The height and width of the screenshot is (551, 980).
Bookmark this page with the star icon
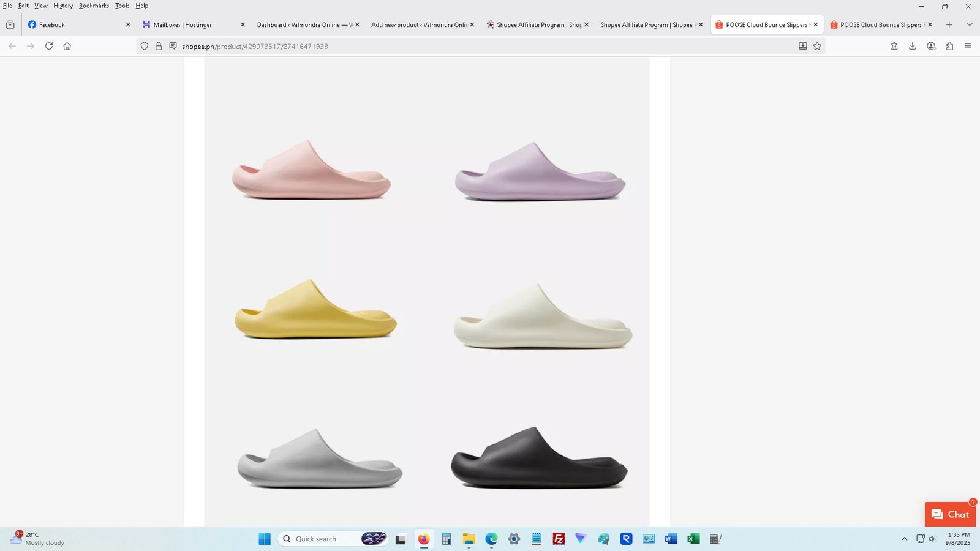(817, 46)
